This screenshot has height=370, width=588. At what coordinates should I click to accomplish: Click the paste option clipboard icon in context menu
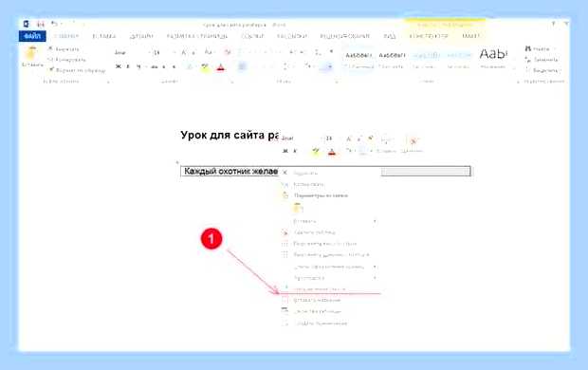point(298,208)
